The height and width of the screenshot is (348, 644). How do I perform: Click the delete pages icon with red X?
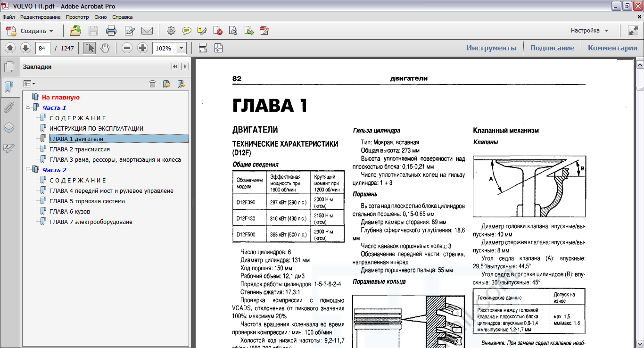coord(218,31)
